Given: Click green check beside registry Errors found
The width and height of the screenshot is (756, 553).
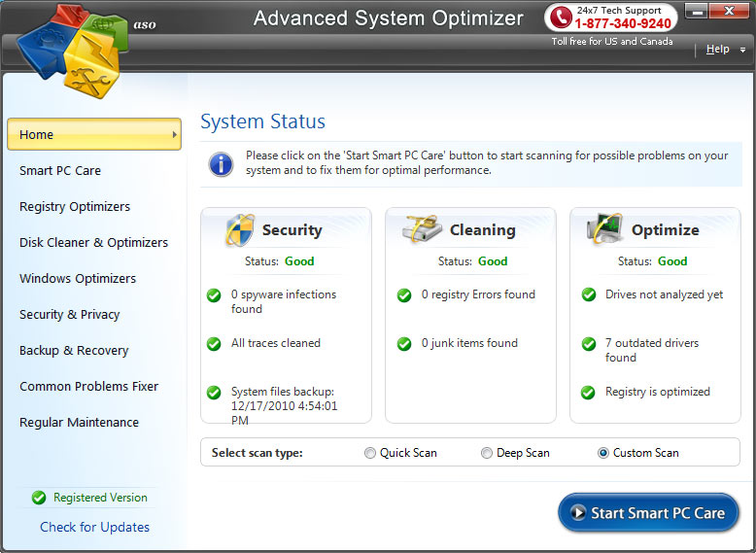Looking at the screenshot, I should pos(404,295).
